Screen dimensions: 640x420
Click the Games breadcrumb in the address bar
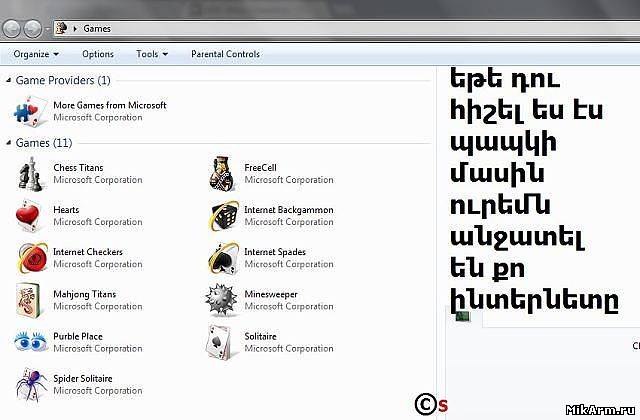(x=97, y=29)
